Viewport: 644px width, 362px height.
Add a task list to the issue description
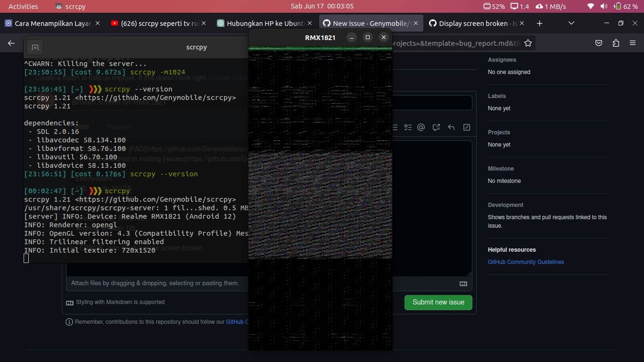coord(408,127)
